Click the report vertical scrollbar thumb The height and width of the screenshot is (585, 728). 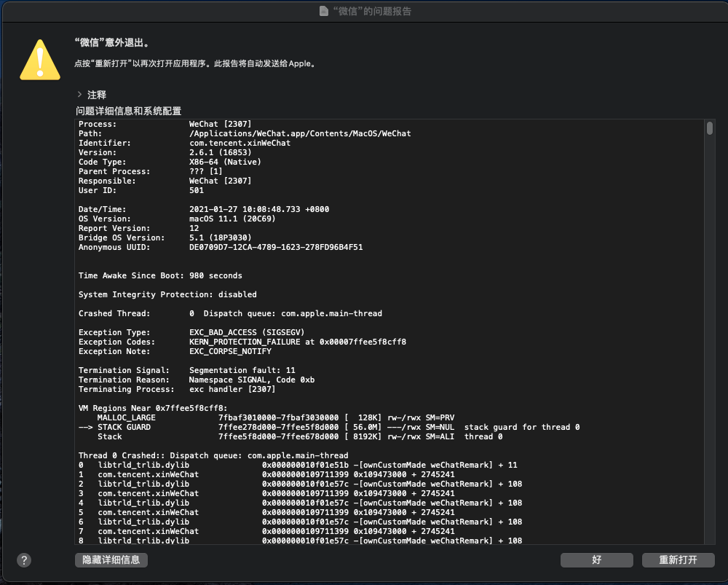pyautogui.click(x=709, y=128)
